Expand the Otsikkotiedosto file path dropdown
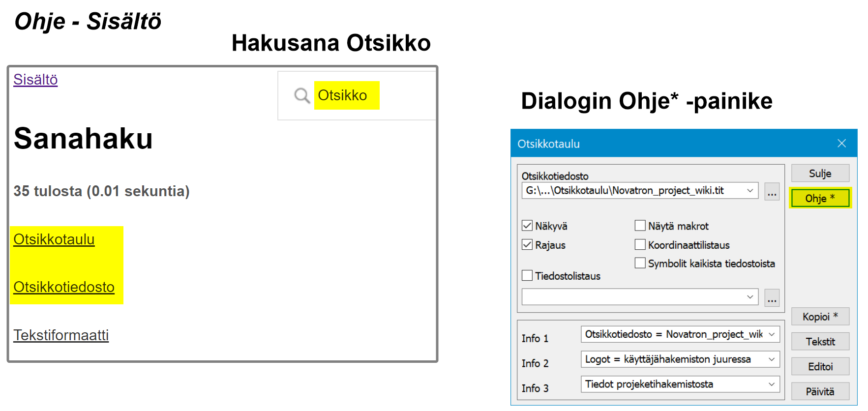868x411 pixels. (749, 191)
